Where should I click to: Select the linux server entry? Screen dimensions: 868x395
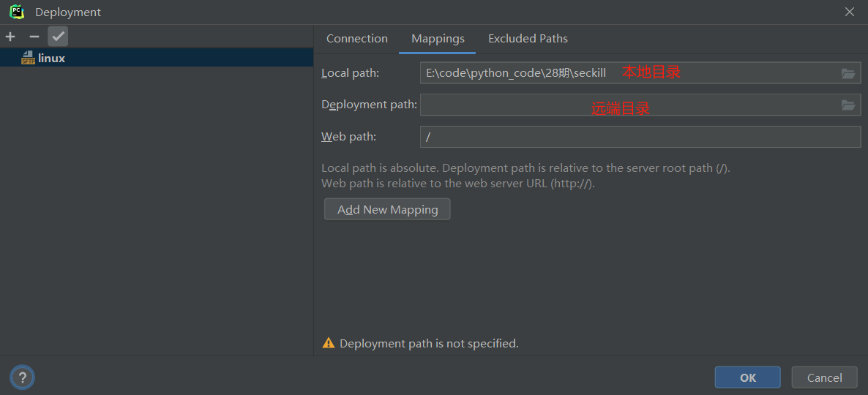tap(51, 59)
